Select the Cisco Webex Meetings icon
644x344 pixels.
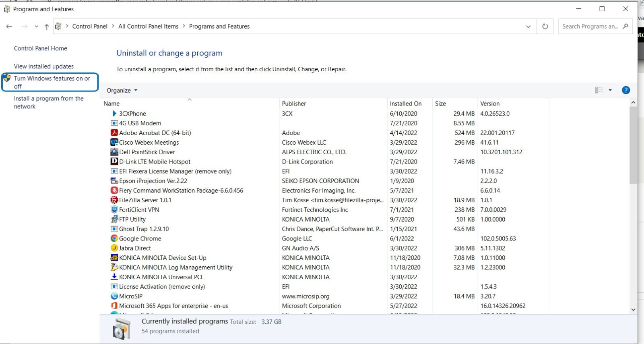point(114,143)
